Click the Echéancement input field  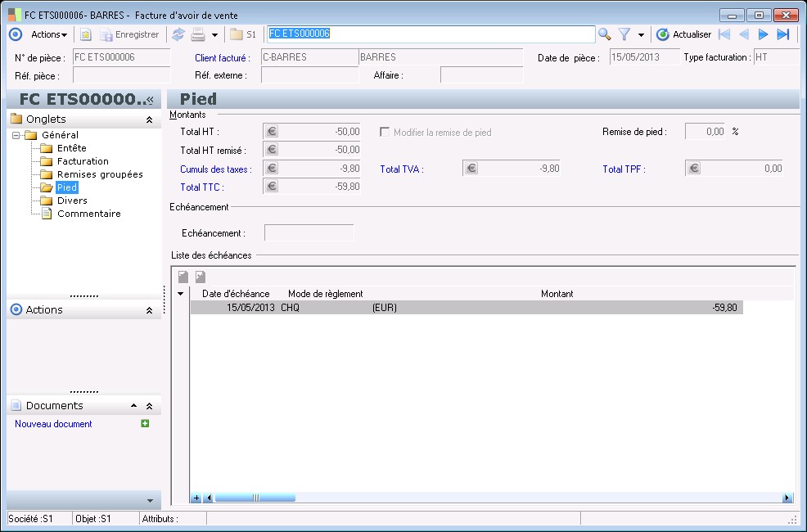(x=309, y=233)
